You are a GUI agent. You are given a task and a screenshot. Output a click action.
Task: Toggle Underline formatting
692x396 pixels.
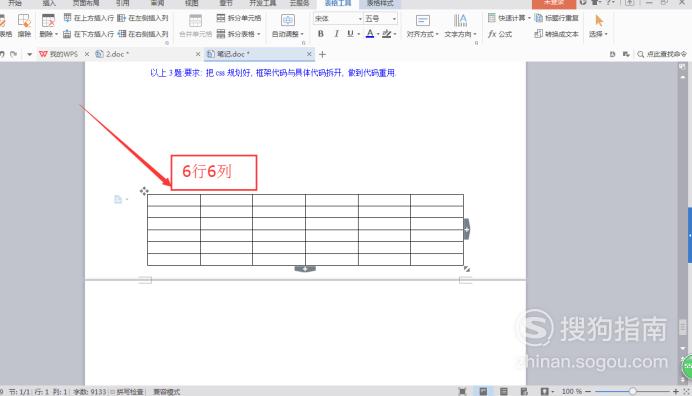(x=350, y=34)
